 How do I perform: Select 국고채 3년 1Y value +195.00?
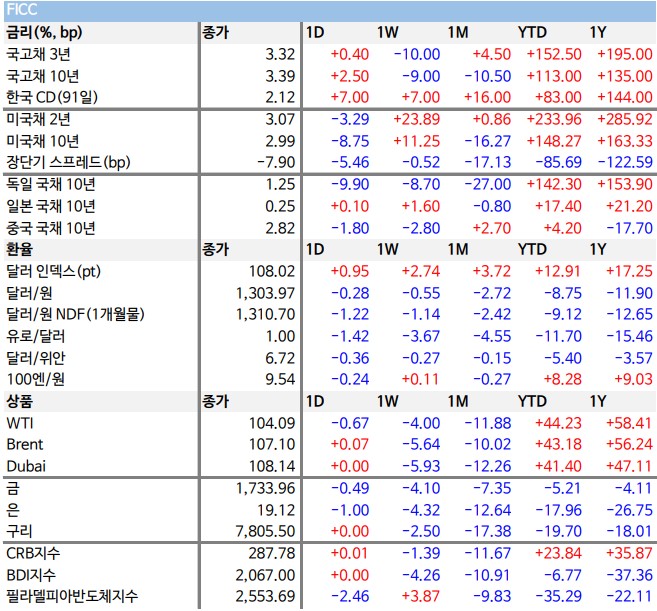[x=625, y=54]
